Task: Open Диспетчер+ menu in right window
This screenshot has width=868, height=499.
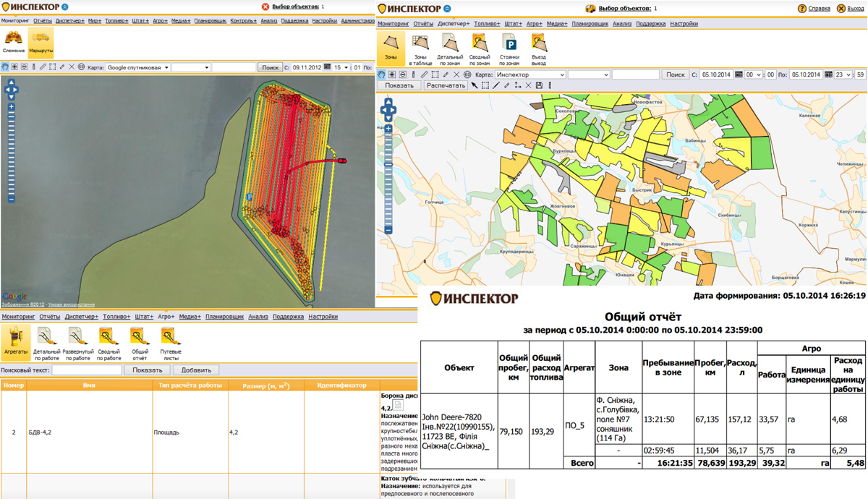Action: 454,24
